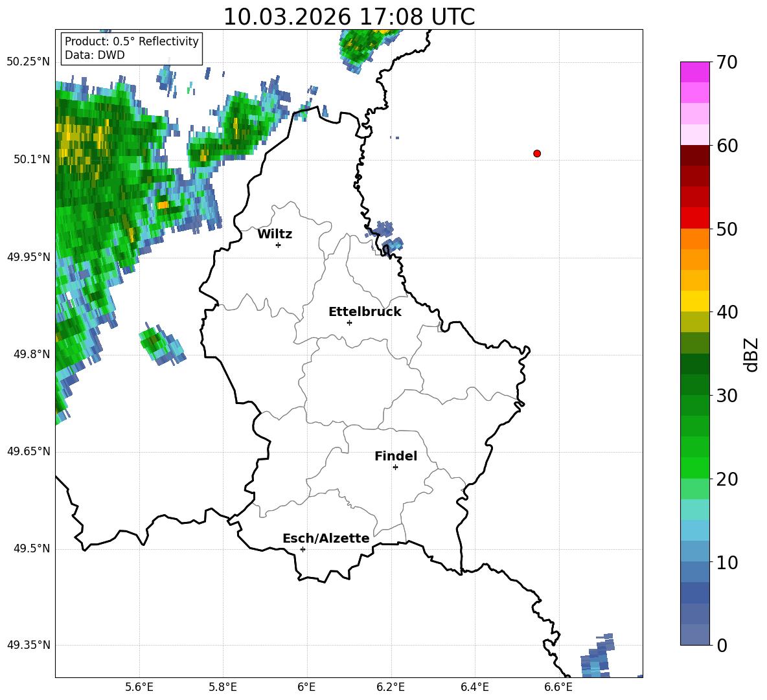The width and height of the screenshot is (767, 700).
Task: Click the blue echo at the bottom-right corner
Action: (x=597, y=656)
